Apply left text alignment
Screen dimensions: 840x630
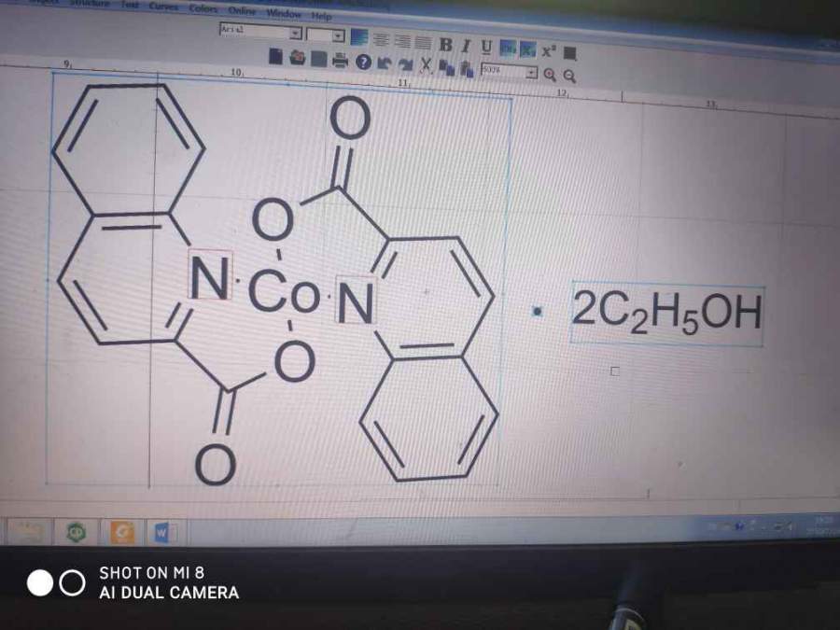[x=381, y=39]
